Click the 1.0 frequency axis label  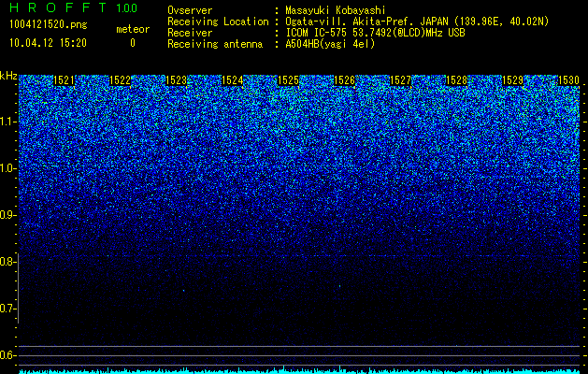[x=8, y=168]
